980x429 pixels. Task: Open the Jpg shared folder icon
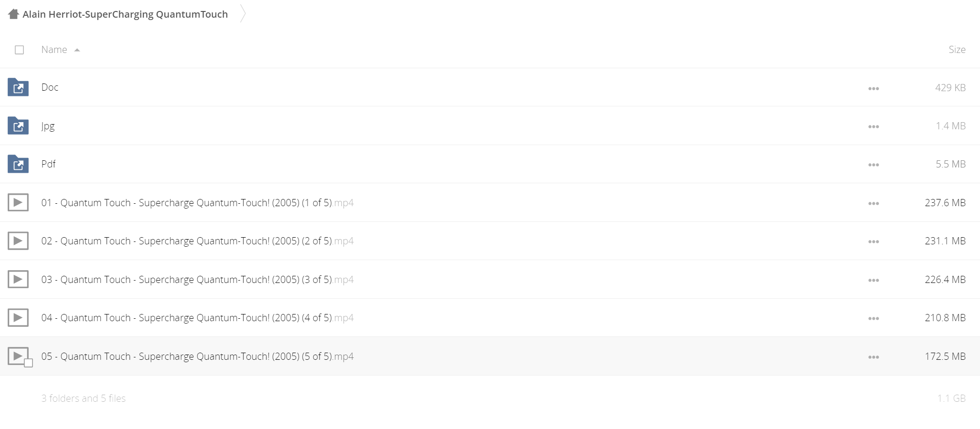tap(18, 126)
